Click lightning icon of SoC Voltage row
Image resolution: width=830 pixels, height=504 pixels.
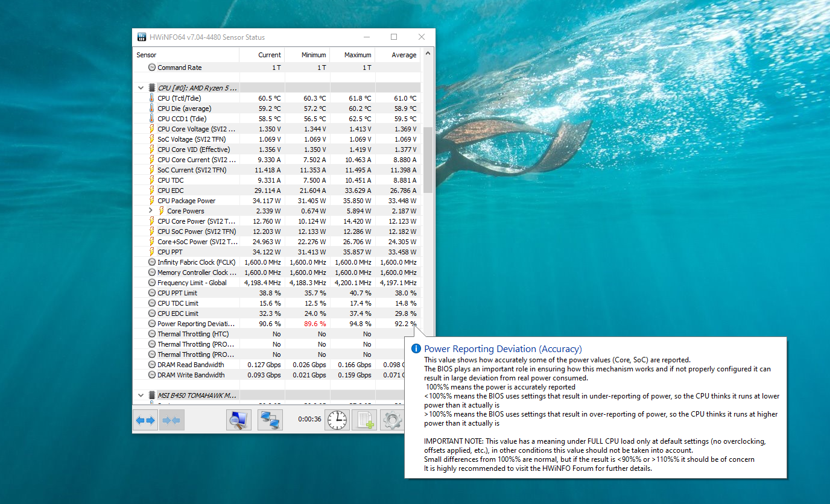point(151,139)
